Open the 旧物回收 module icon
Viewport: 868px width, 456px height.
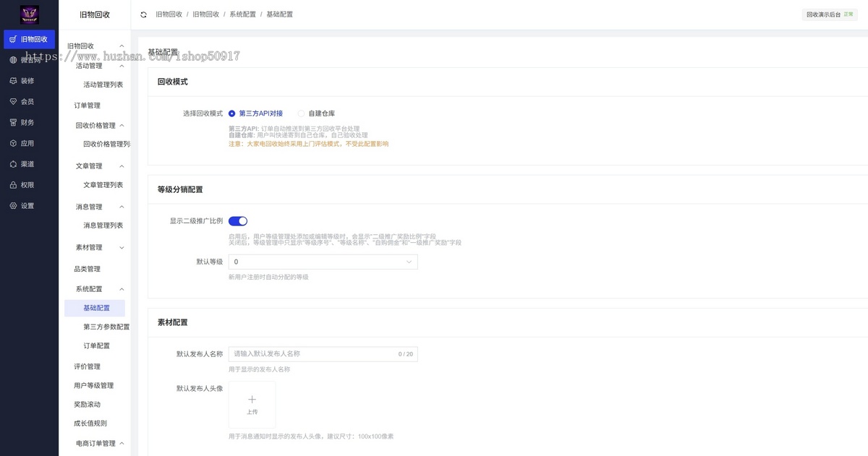point(13,40)
